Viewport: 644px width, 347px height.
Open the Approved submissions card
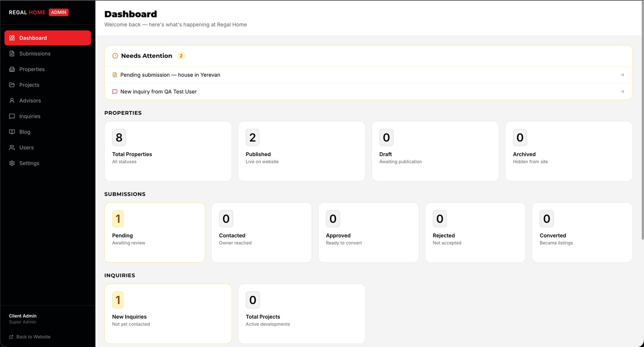pyautogui.click(x=368, y=233)
